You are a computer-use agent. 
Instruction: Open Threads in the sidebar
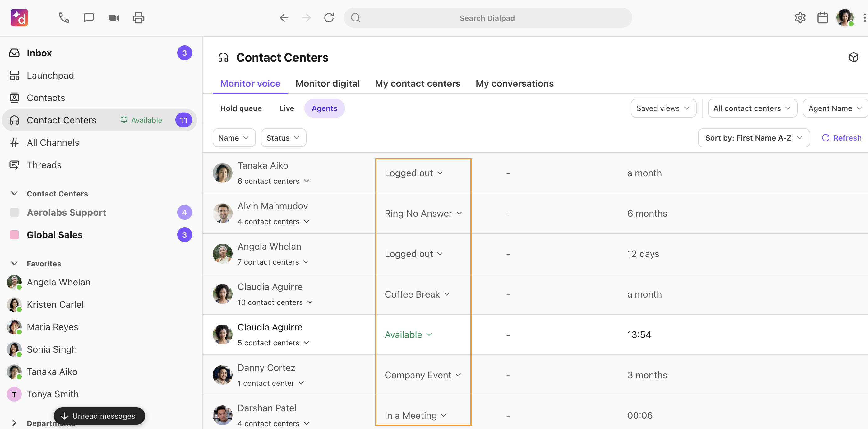100,165
